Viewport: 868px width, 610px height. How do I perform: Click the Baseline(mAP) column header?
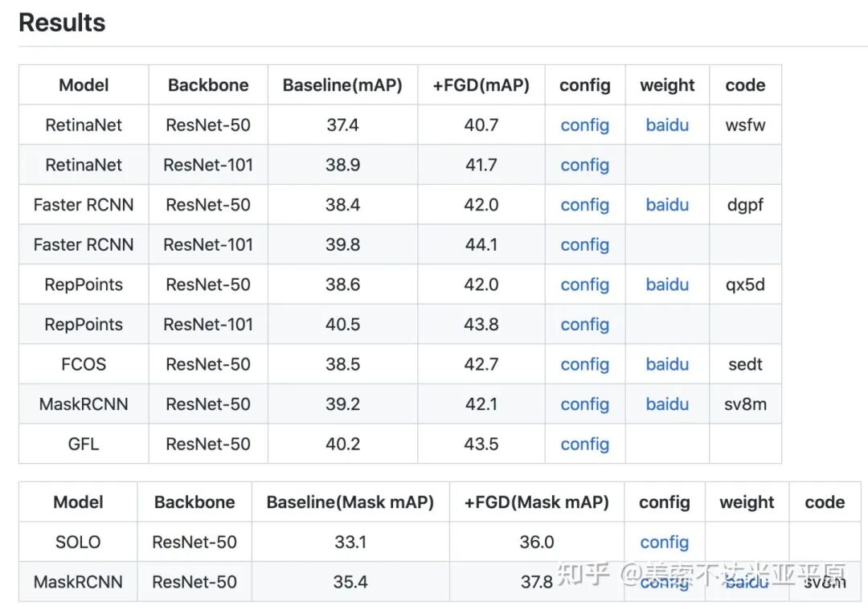(x=342, y=85)
